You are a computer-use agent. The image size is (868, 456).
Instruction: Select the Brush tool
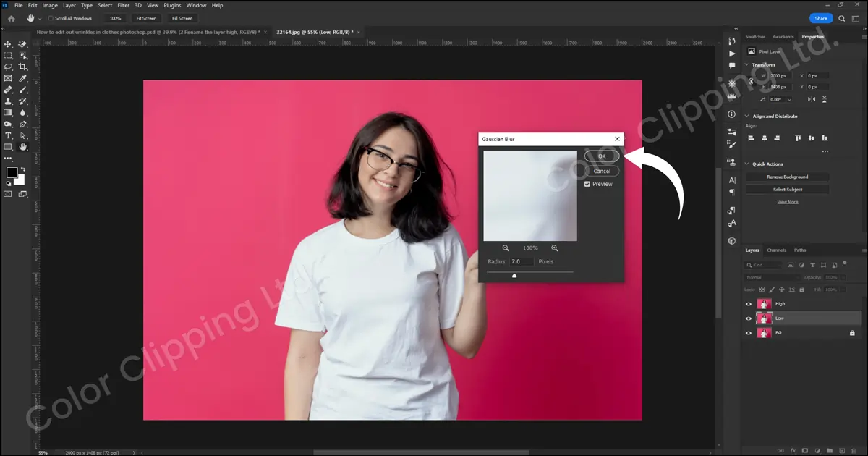[x=23, y=90]
